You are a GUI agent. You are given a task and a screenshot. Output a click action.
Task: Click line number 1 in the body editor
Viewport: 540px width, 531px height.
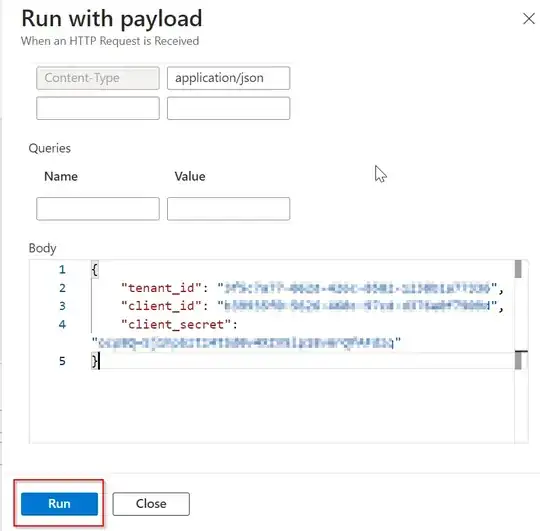(62, 269)
